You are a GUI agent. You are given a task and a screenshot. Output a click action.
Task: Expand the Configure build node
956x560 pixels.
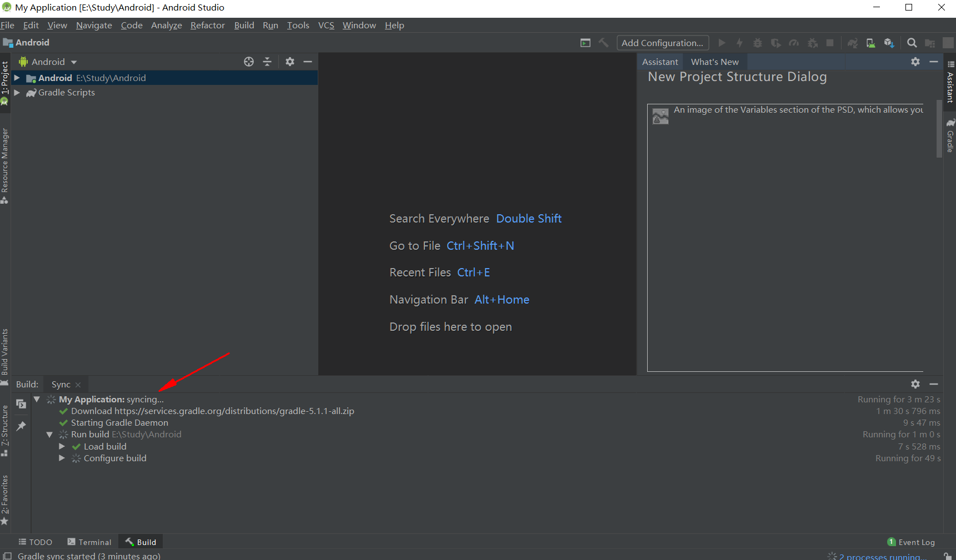[62, 458]
